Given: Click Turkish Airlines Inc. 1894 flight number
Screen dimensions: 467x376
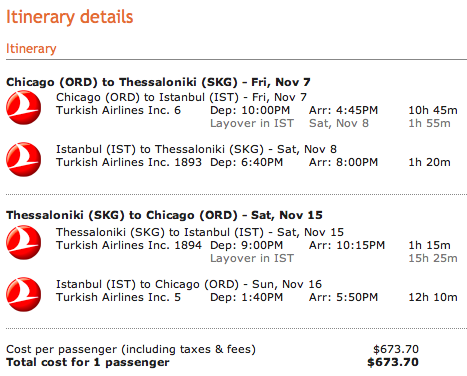Looking at the screenshot, I should (x=129, y=245).
